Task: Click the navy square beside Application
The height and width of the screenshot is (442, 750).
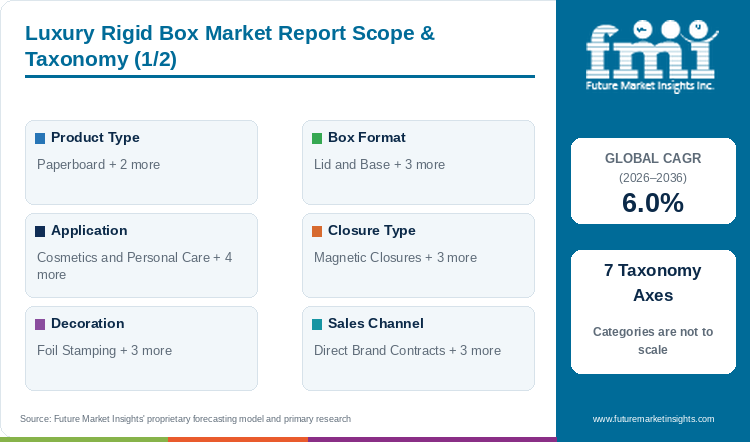Action: pyautogui.click(x=40, y=232)
